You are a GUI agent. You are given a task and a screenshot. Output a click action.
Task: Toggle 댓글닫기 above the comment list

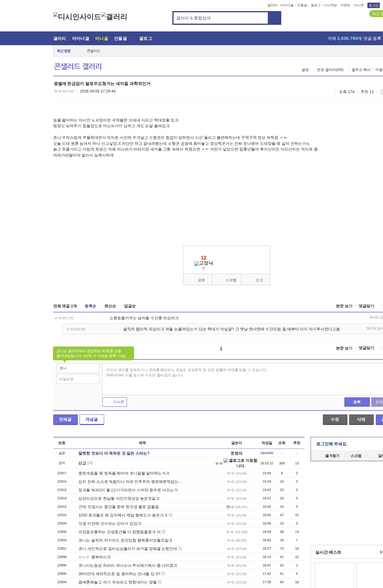[x=366, y=306]
